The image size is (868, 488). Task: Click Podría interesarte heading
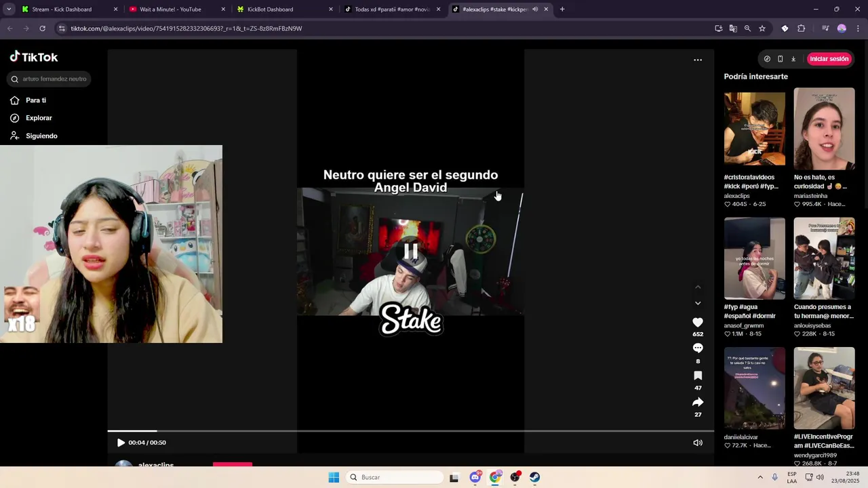(755, 77)
